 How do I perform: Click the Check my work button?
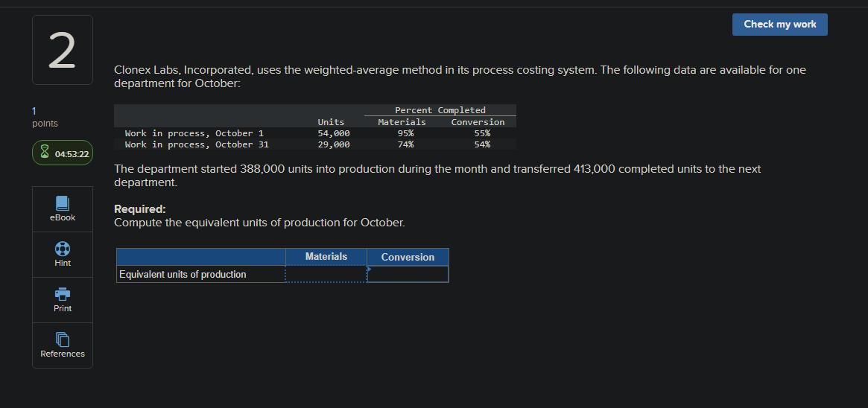coord(779,25)
